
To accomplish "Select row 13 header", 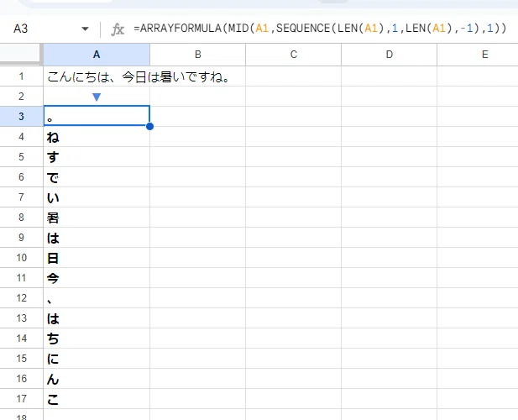I will click(x=22, y=318).
